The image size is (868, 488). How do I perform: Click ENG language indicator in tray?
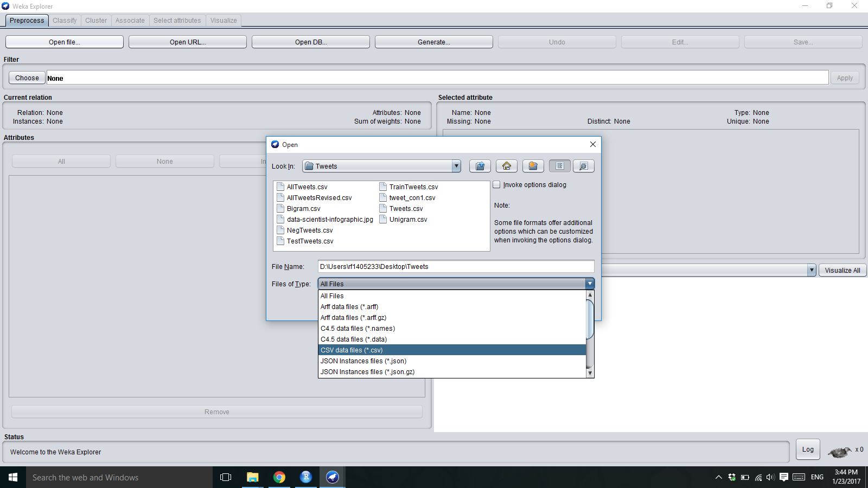tap(817, 477)
